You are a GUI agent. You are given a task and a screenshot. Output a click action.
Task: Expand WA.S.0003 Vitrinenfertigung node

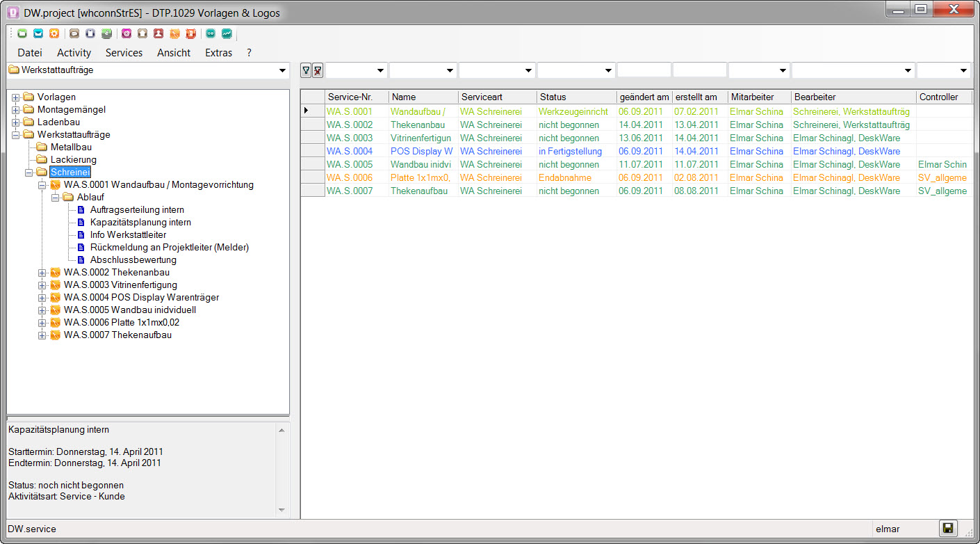(x=42, y=285)
